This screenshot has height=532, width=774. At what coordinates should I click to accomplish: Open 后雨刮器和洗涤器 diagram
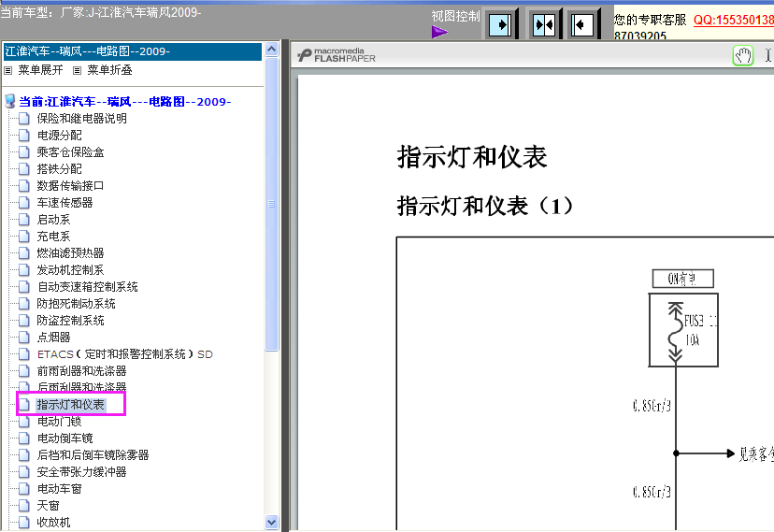pyautogui.click(x=81, y=387)
